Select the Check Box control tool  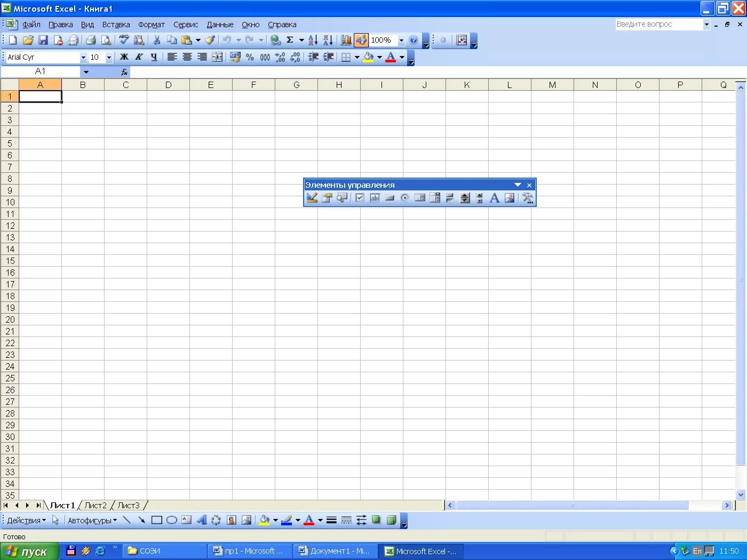[x=360, y=198]
